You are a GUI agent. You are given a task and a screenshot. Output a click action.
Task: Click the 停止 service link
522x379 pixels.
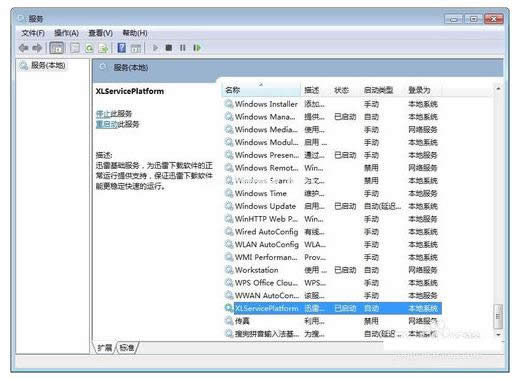tap(103, 114)
